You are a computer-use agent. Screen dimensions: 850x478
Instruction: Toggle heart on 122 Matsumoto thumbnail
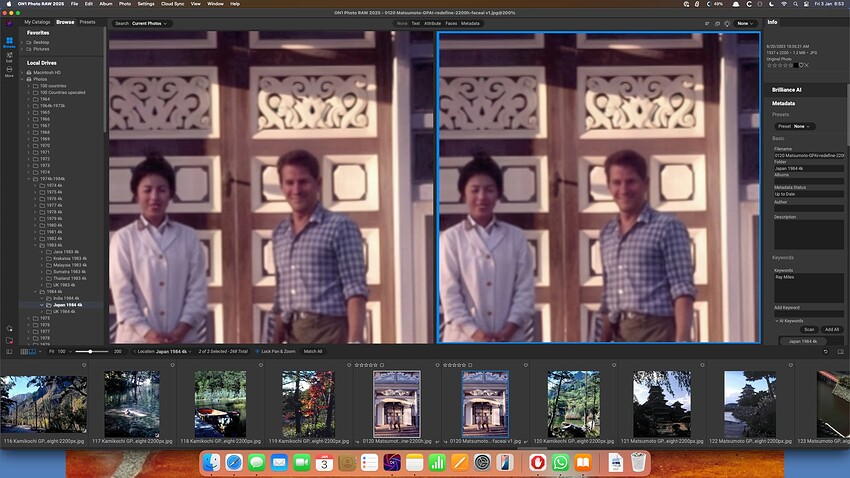(791, 365)
